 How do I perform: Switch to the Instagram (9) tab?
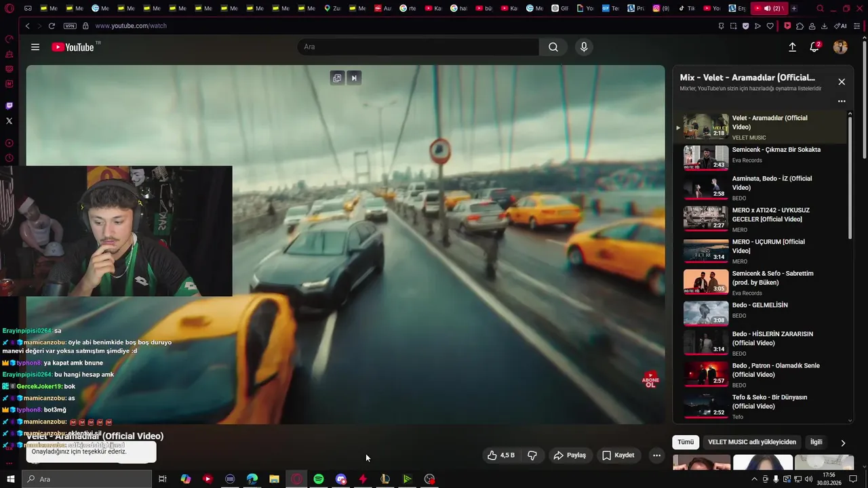click(661, 9)
